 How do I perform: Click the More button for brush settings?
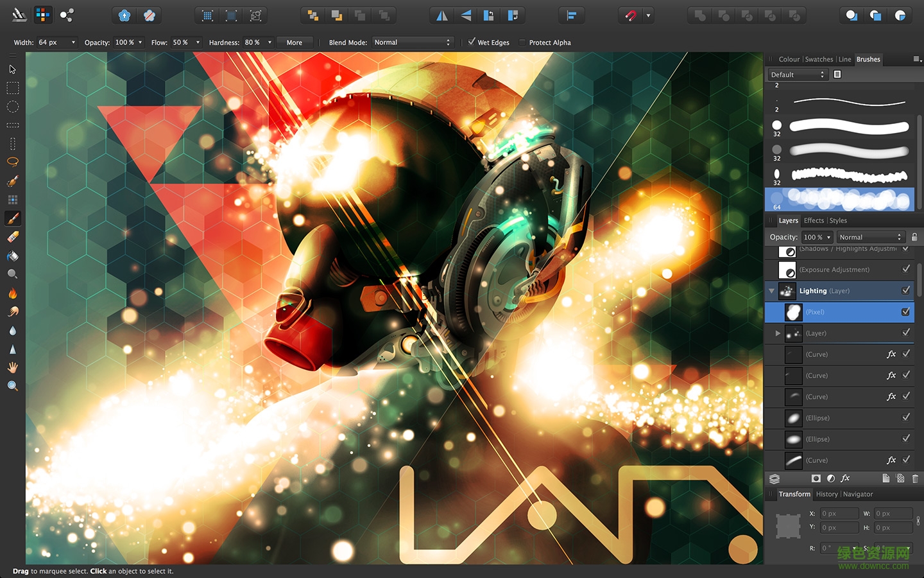[x=295, y=42]
